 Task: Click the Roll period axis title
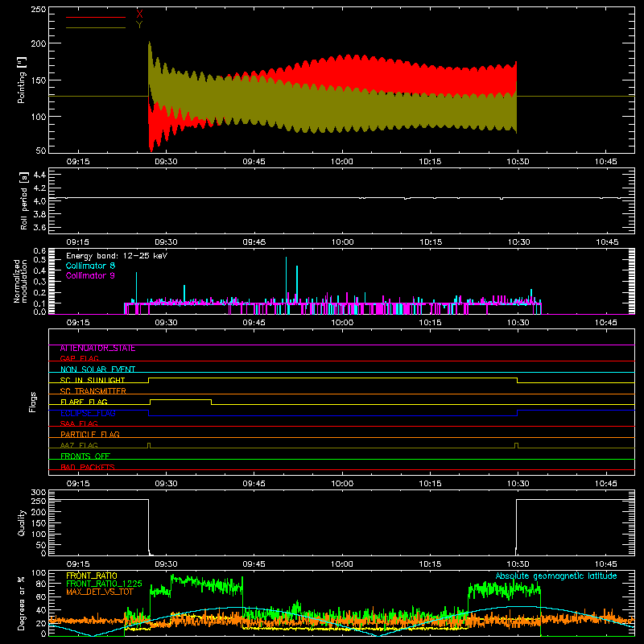(x=24, y=200)
